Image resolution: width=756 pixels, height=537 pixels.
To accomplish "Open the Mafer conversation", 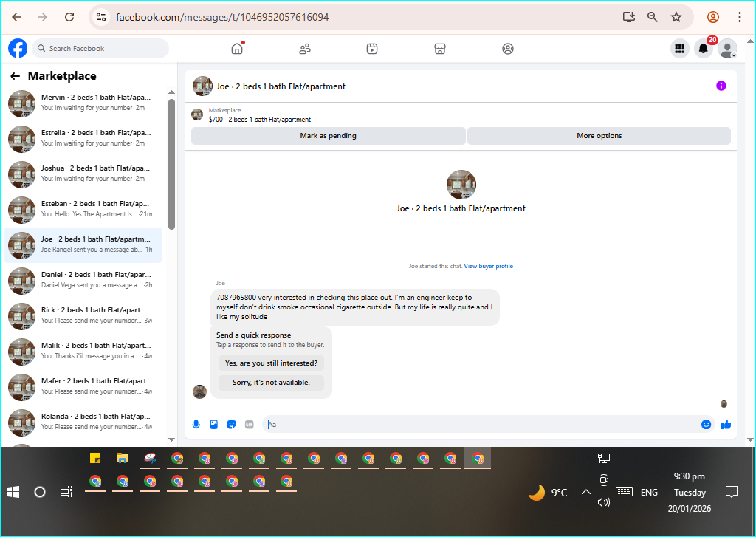I will coord(84,387).
